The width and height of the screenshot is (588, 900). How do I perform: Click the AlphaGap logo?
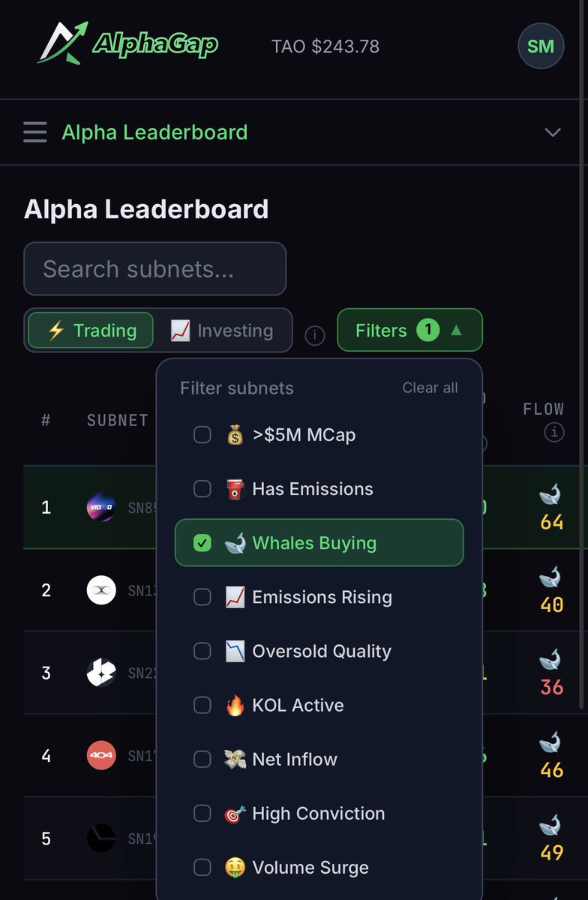click(127, 44)
